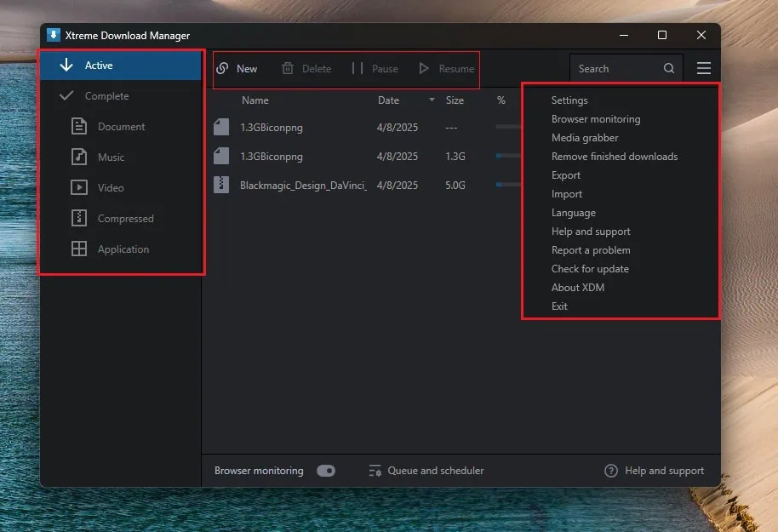Click the XDM app logo in title bar
This screenshot has height=532, width=778.
point(54,35)
